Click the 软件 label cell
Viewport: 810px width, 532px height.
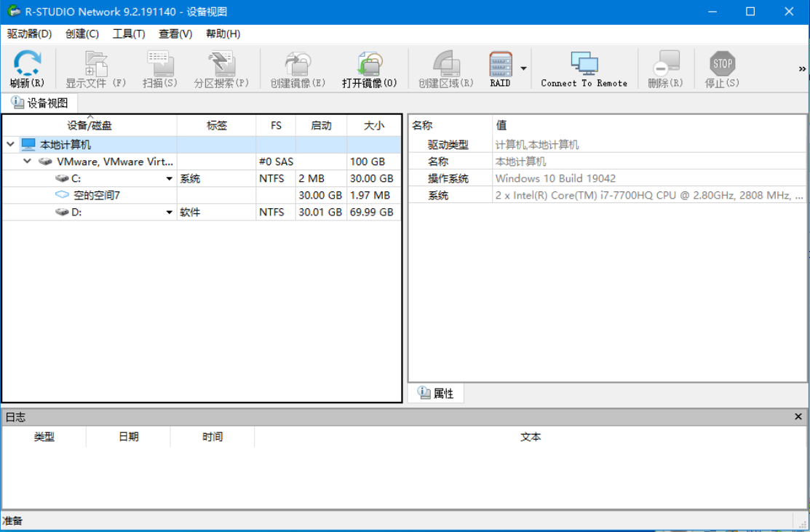(216, 213)
